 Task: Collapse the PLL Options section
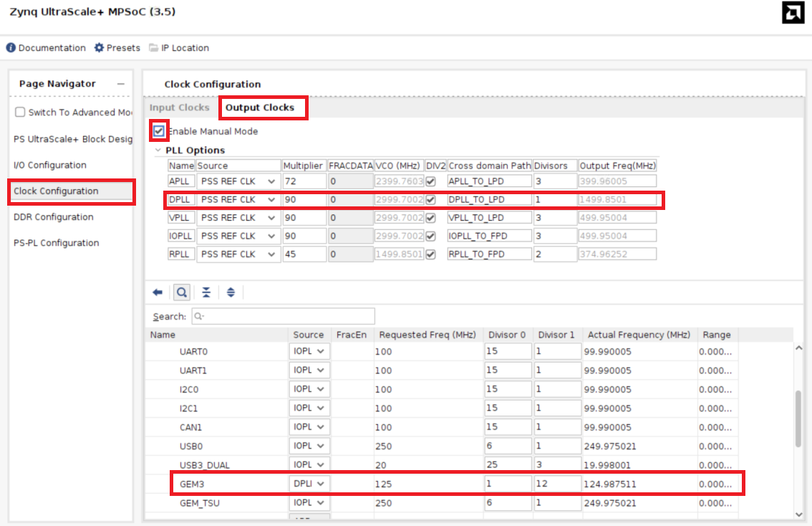click(158, 150)
